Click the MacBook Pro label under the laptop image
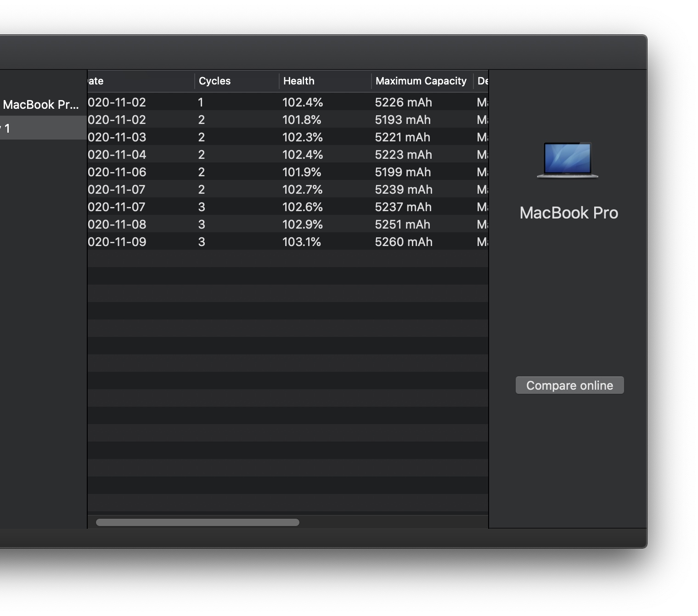 (x=569, y=213)
